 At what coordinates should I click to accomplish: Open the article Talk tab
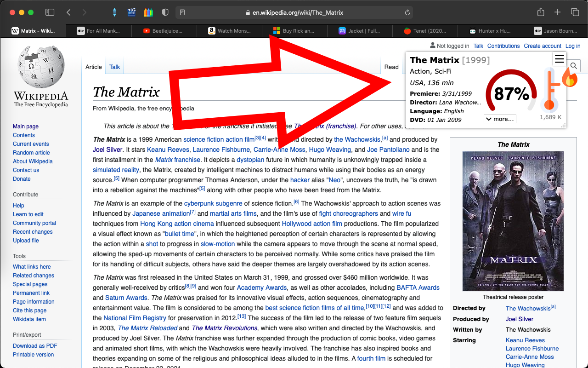pyautogui.click(x=115, y=67)
